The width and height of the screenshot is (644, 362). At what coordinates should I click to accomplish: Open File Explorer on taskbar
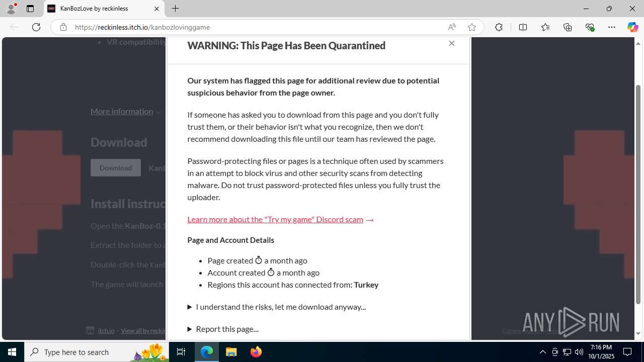click(x=231, y=352)
